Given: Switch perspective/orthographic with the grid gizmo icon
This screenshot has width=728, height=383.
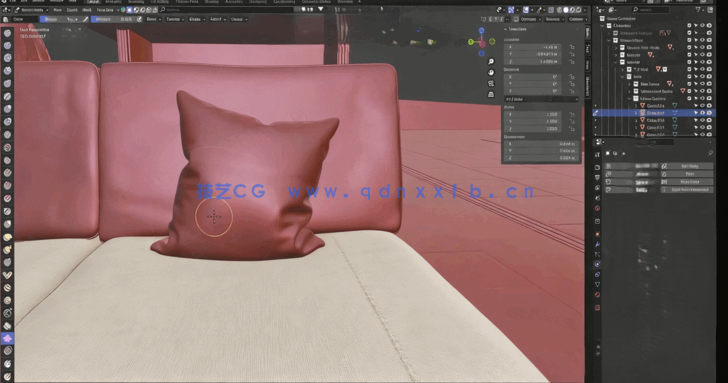Looking at the screenshot, I should (x=491, y=95).
